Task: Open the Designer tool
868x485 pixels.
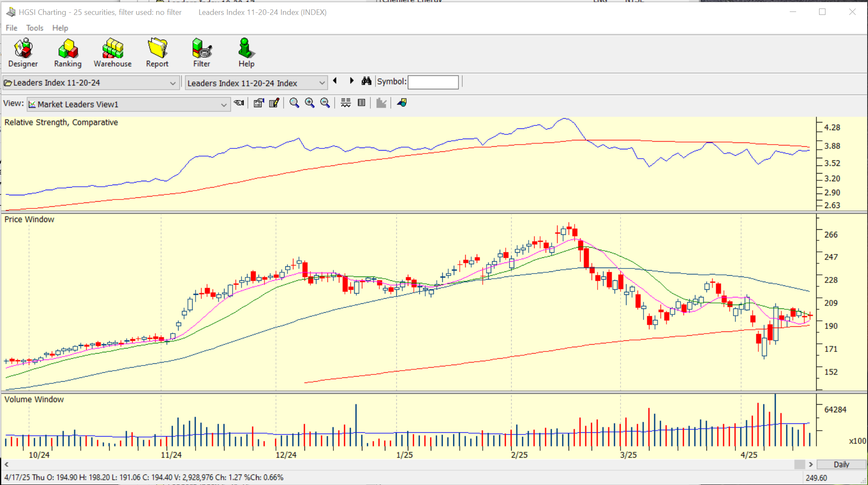Action: click(23, 53)
